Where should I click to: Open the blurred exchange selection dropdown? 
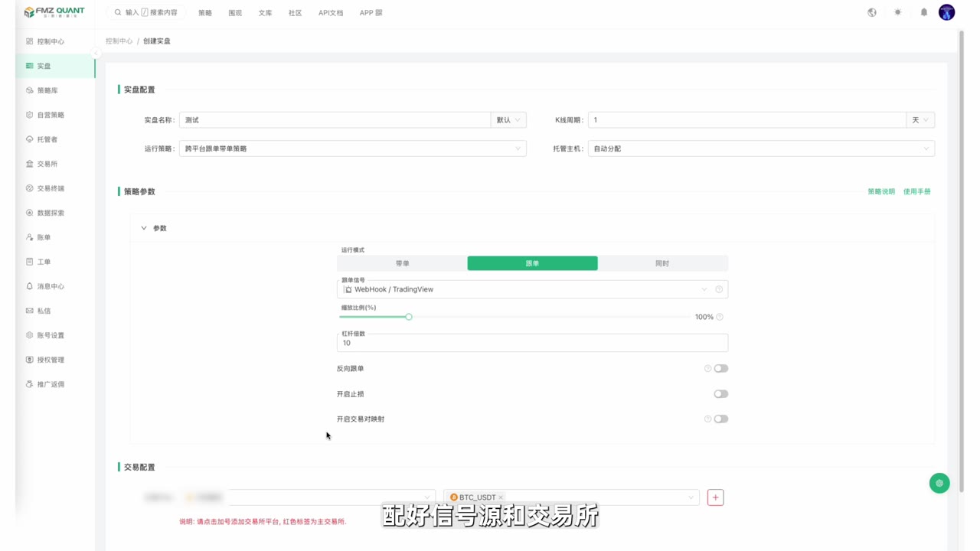point(309,497)
